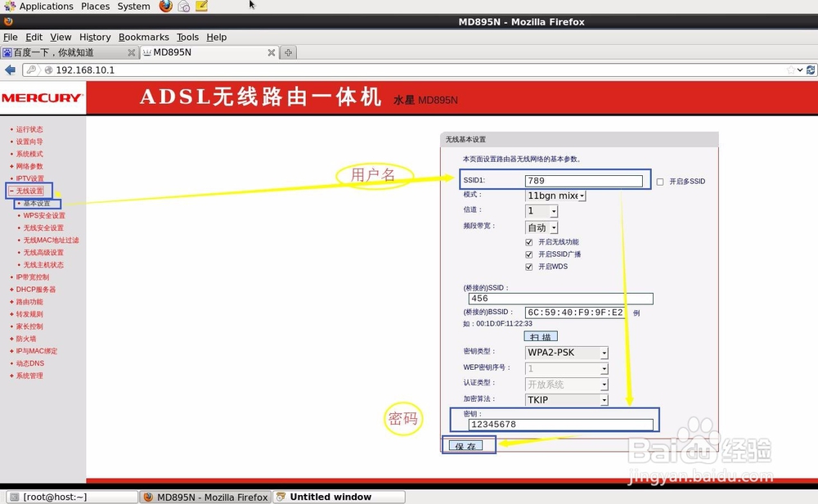Click the 扫描 scan button

point(540,336)
